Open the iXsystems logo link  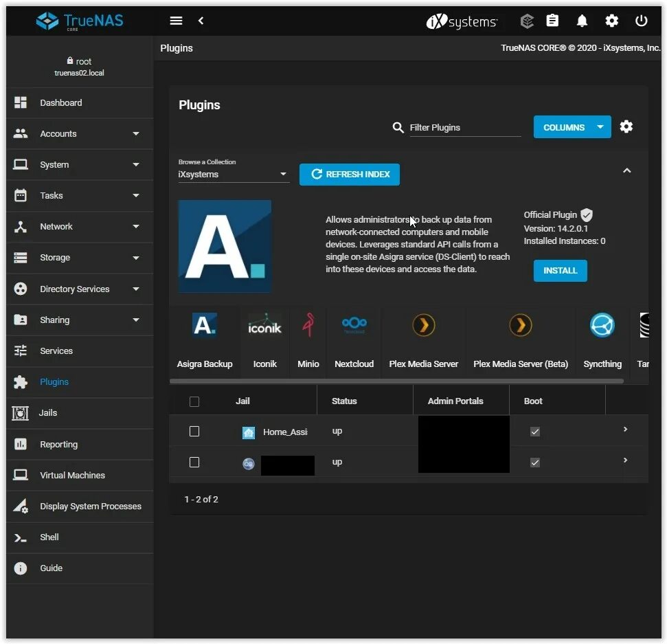[x=462, y=21]
